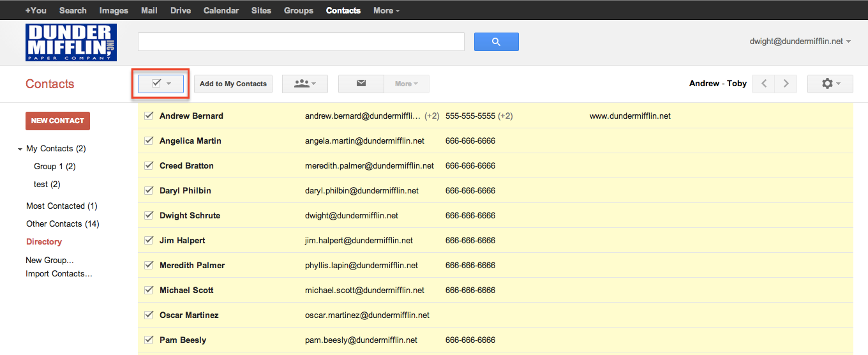Uncheck Andrew Bernard's checkbox
Image resolution: width=868 pixels, height=355 pixels.
[x=149, y=116]
